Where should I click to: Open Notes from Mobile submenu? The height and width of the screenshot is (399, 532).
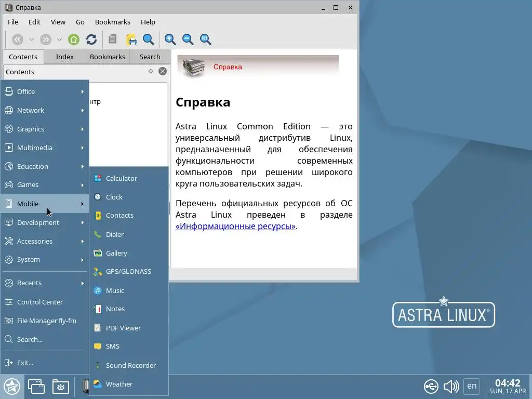[x=129, y=309]
